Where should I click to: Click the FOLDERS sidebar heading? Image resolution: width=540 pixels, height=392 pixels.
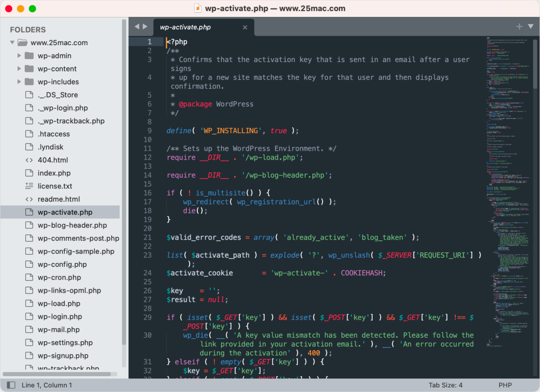click(x=28, y=29)
